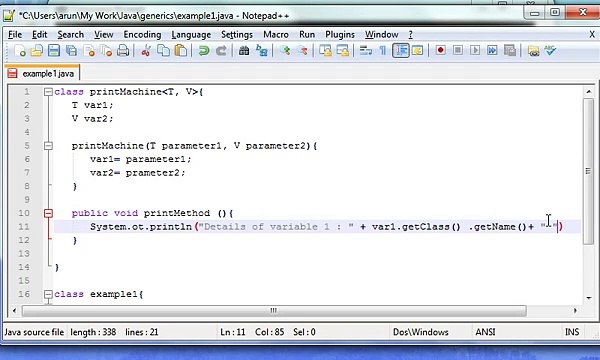Toggle Word Wrap in toolbar

coord(366,50)
